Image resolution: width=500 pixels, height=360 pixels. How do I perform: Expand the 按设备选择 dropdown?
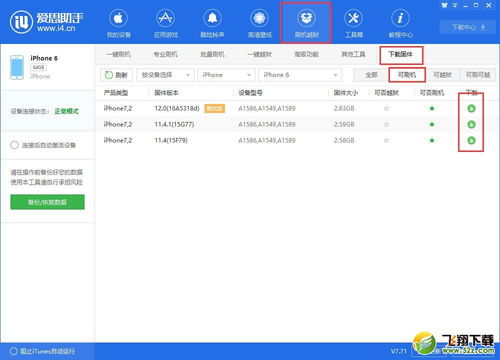[x=165, y=75]
